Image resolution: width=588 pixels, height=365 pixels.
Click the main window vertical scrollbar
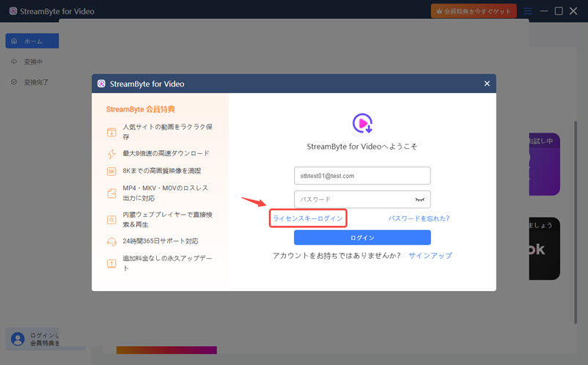coord(576,222)
